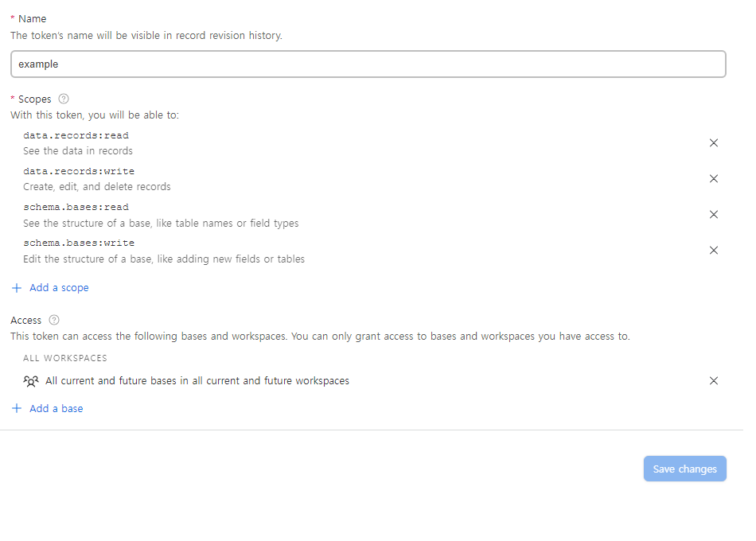756x541 pixels.
Task: Remove the schema.bases:read scope
Action: pos(714,215)
